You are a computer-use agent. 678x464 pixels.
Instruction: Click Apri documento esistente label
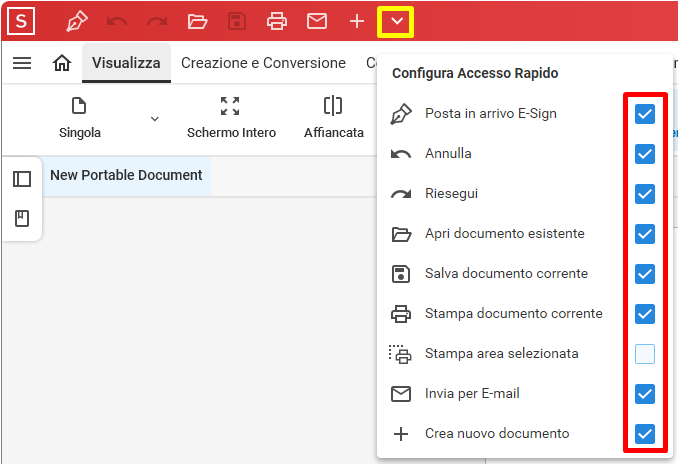coord(505,234)
